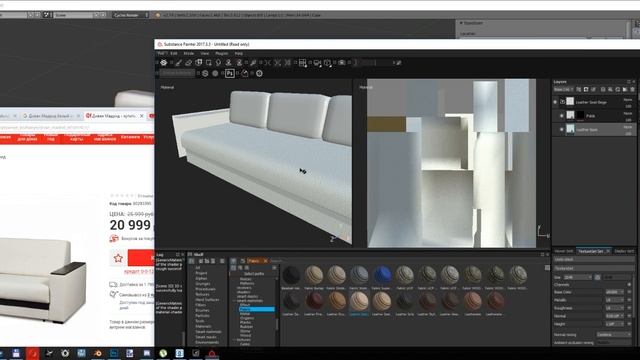Click the red icon in the taskbar
This screenshot has width=640, height=360.
click(33, 353)
